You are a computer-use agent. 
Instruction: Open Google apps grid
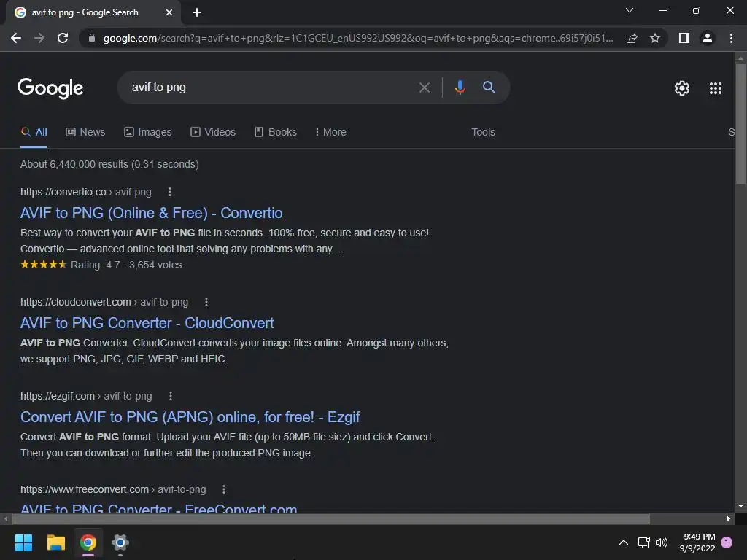716,88
